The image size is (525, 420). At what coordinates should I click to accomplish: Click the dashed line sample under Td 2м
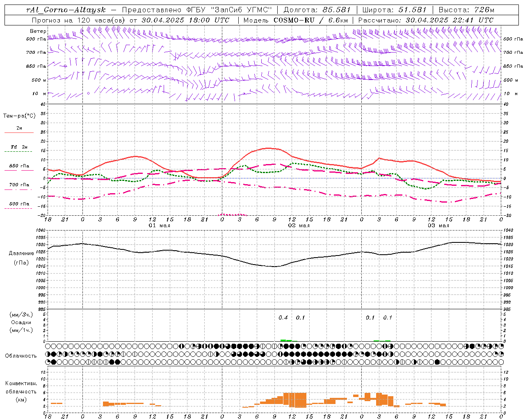(x=19, y=152)
